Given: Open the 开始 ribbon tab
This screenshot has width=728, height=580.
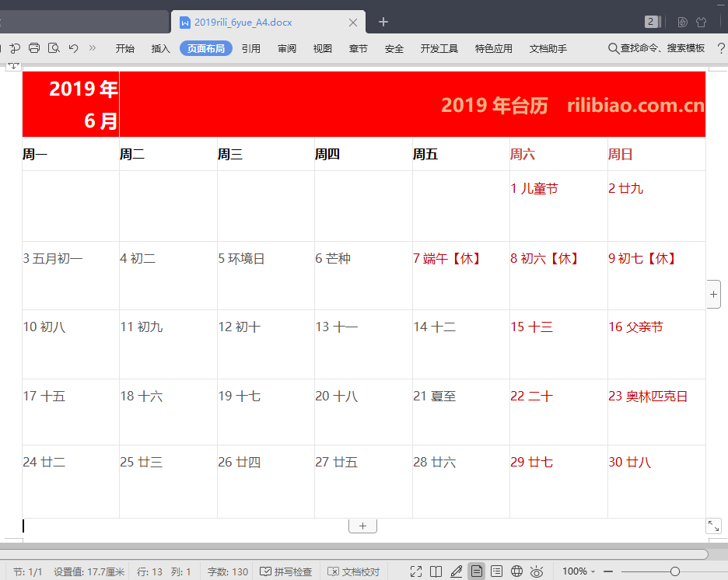Looking at the screenshot, I should (x=125, y=48).
